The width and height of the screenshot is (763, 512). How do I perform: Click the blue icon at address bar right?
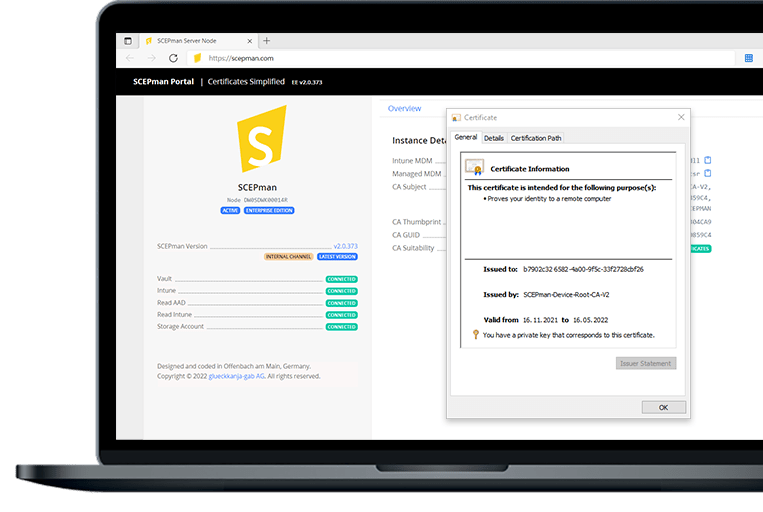click(749, 58)
